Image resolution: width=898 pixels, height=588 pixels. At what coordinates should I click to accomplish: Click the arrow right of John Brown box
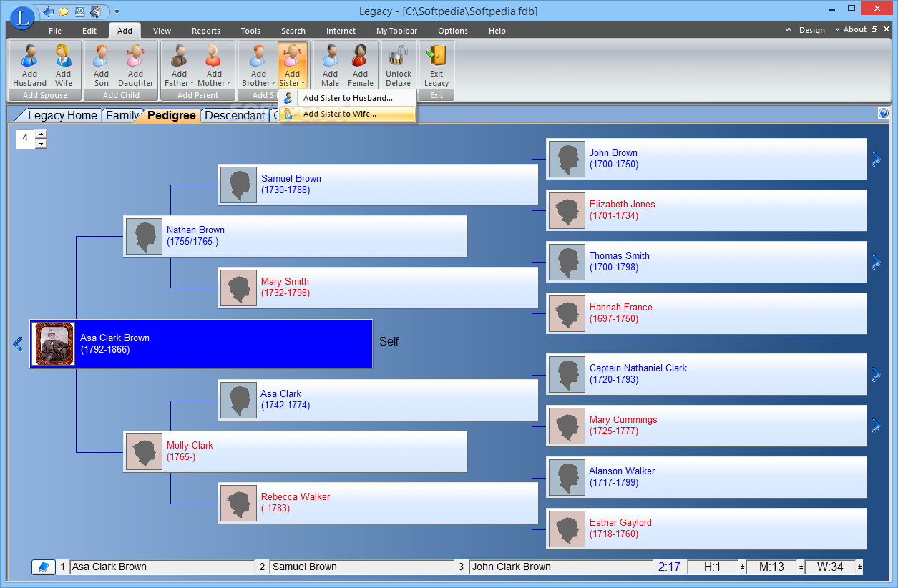(x=876, y=160)
